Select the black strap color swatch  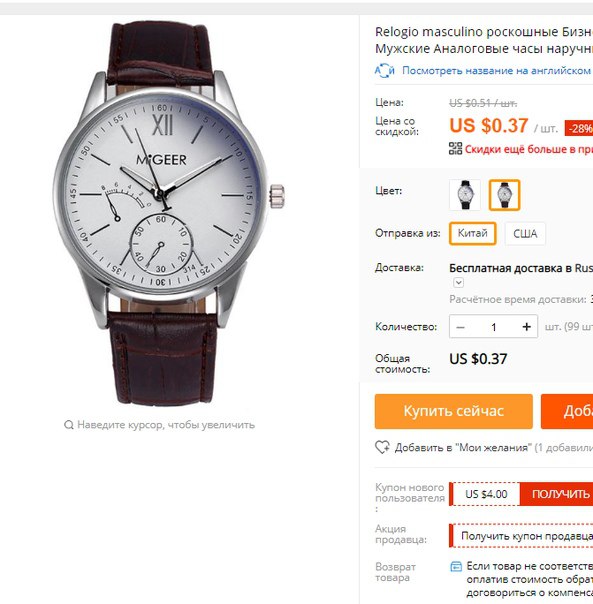(x=465, y=195)
